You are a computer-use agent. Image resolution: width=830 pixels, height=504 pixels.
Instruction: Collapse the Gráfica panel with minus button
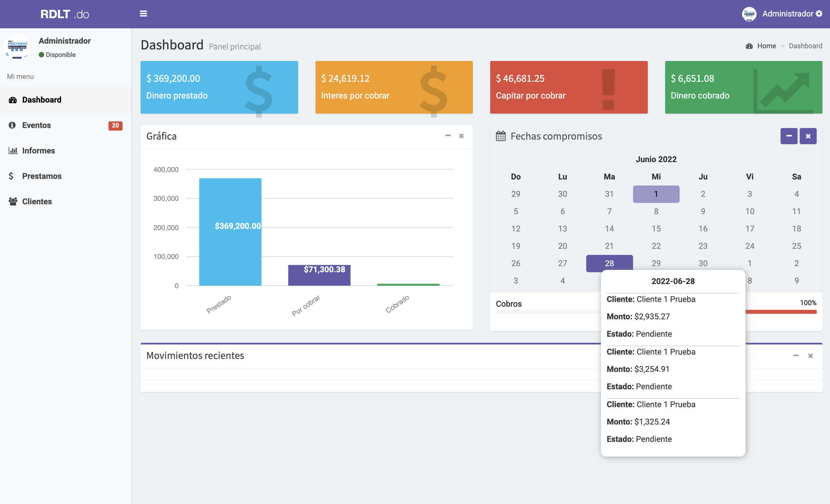click(448, 136)
